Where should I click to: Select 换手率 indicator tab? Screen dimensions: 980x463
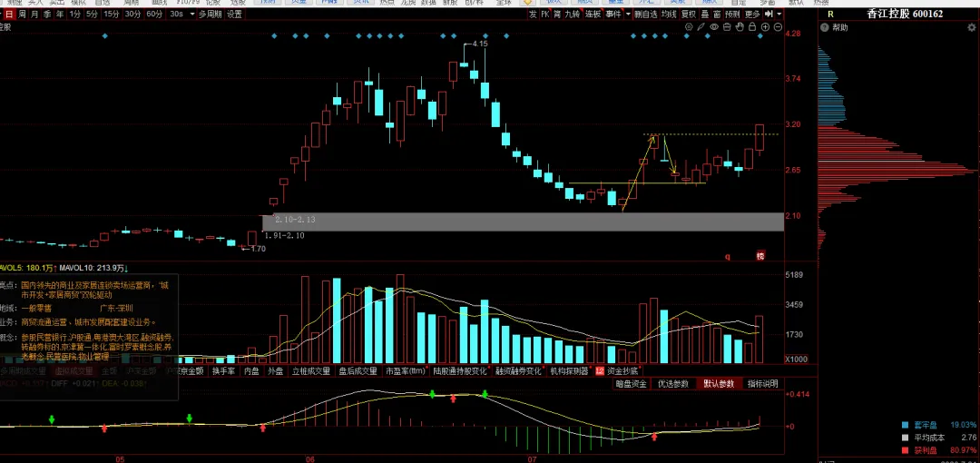click(x=223, y=371)
